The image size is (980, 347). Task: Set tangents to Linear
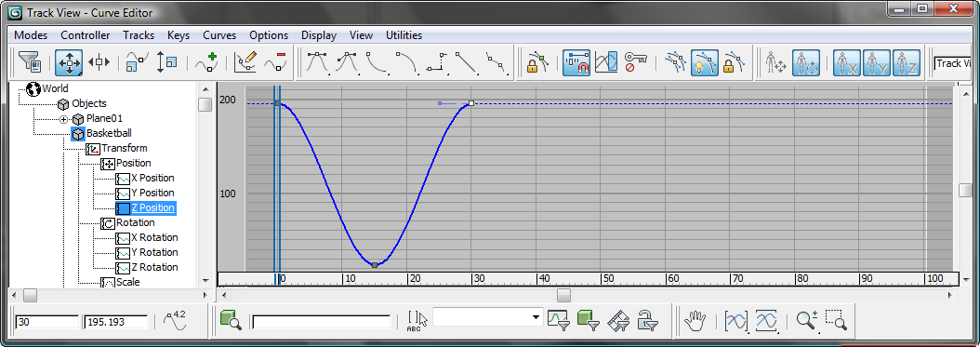pyautogui.click(x=466, y=62)
